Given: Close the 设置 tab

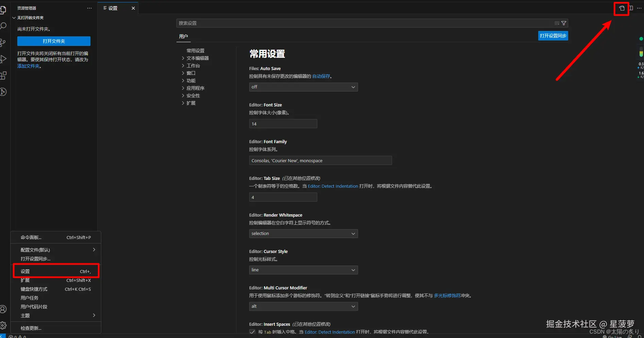Looking at the screenshot, I should pos(133,8).
